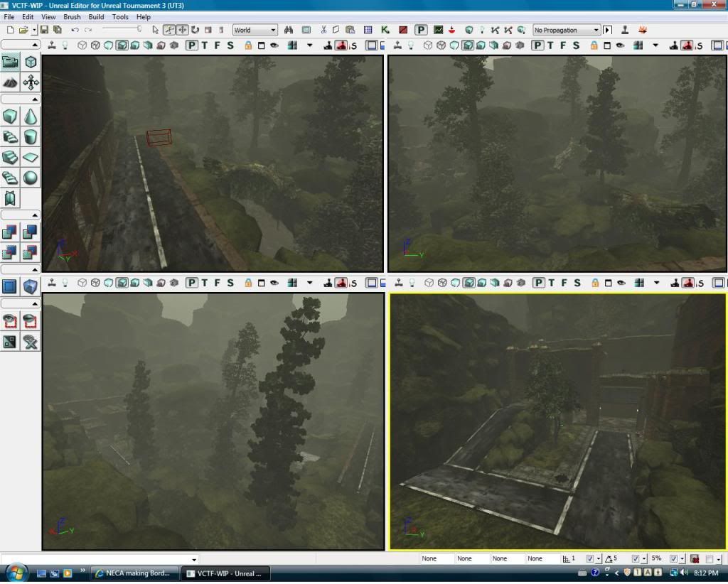
Task: Open the Build menu
Action: click(96, 17)
